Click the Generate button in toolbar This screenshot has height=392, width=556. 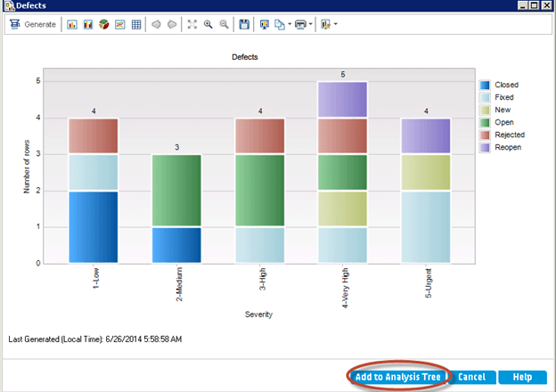pyautogui.click(x=33, y=24)
